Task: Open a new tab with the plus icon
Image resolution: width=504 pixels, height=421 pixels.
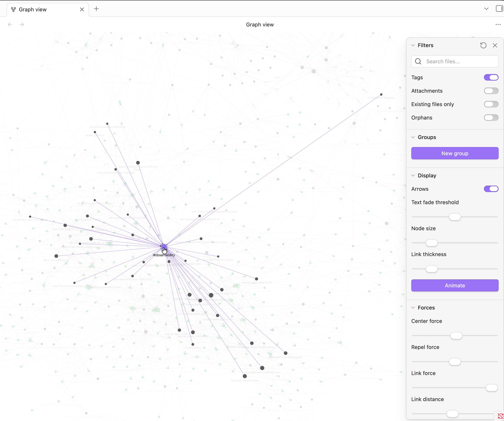Action: click(96, 9)
